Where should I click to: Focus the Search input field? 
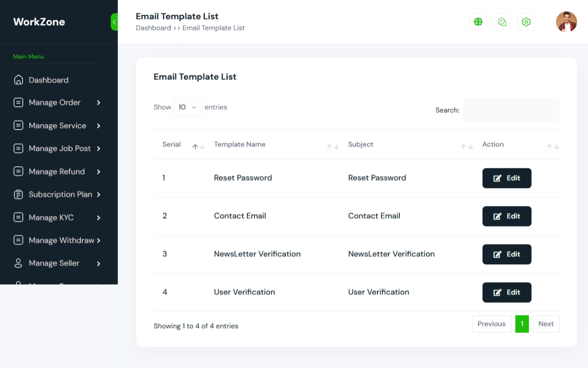511,110
